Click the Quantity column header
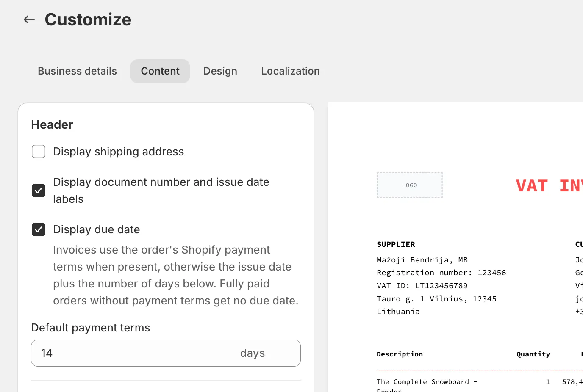Image resolution: width=583 pixels, height=392 pixels. [533, 354]
